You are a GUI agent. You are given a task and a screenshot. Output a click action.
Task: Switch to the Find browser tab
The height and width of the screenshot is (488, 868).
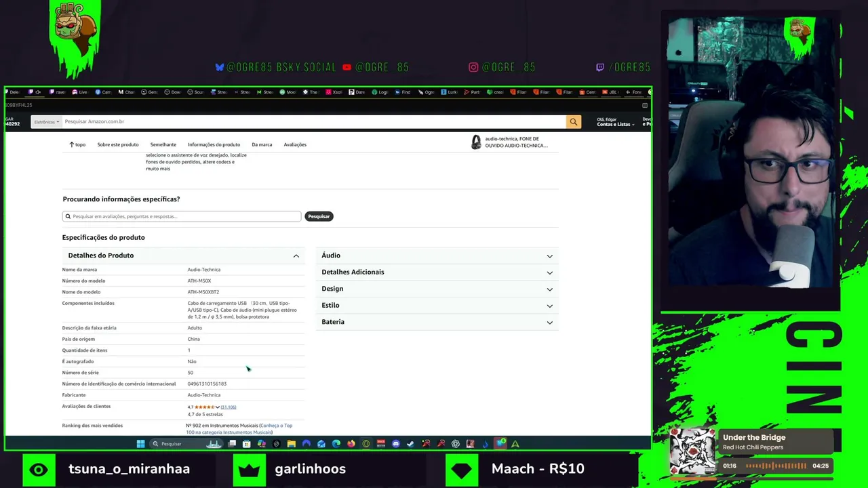point(403,91)
